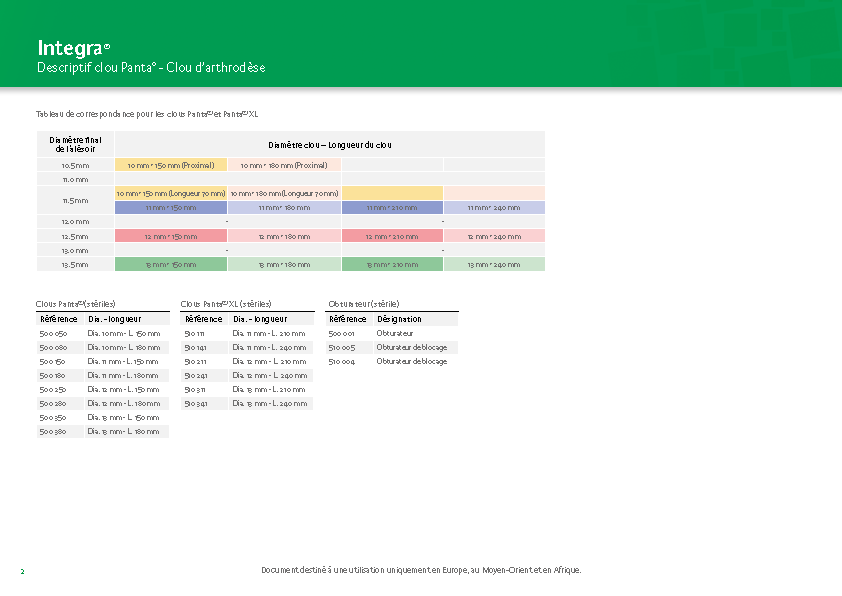Screen dimensions: 842x596
Task: Click the blue 11 mm * 150 mm cell
Action: click(171, 208)
